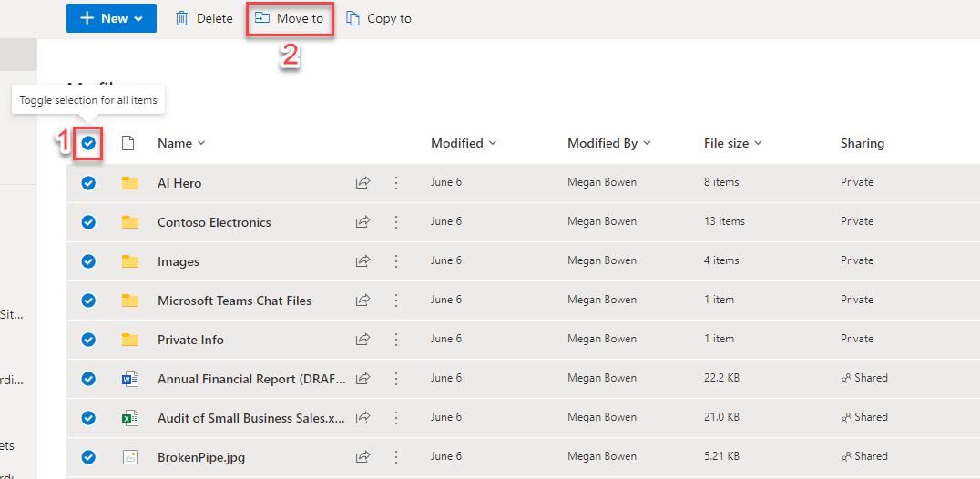Viewport: 980px width, 479px height.
Task: Open the Audit of Small Business Sales workbook
Action: tap(251, 418)
